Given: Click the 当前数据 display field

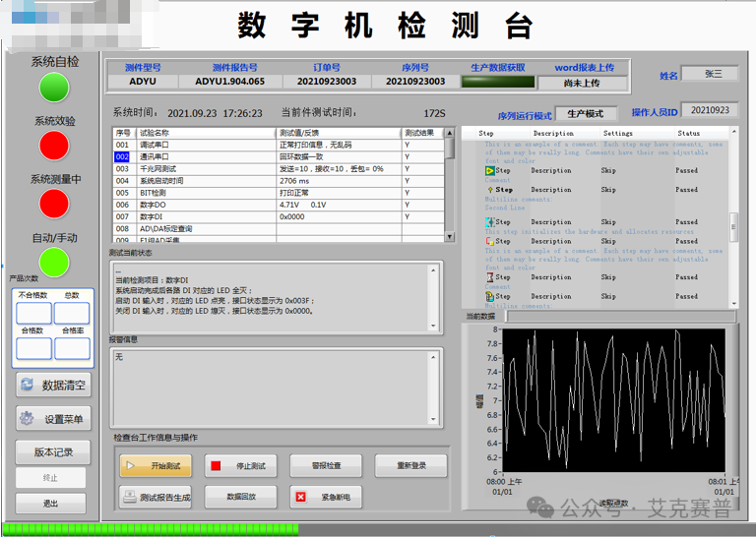Looking at the screenshot, I should 621,316.
